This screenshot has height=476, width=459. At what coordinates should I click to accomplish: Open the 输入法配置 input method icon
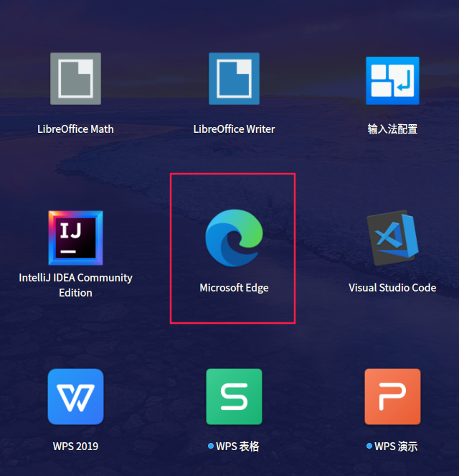click(392, 80)
